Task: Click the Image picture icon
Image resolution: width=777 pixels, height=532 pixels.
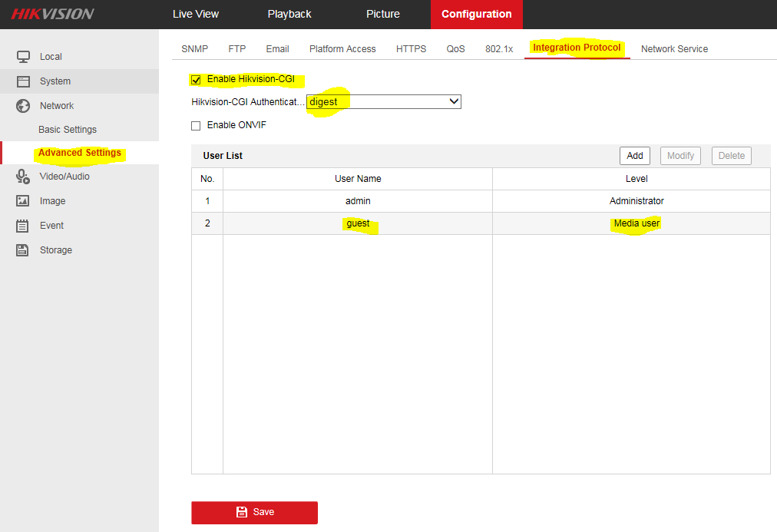Action: (x=23, y=201)
